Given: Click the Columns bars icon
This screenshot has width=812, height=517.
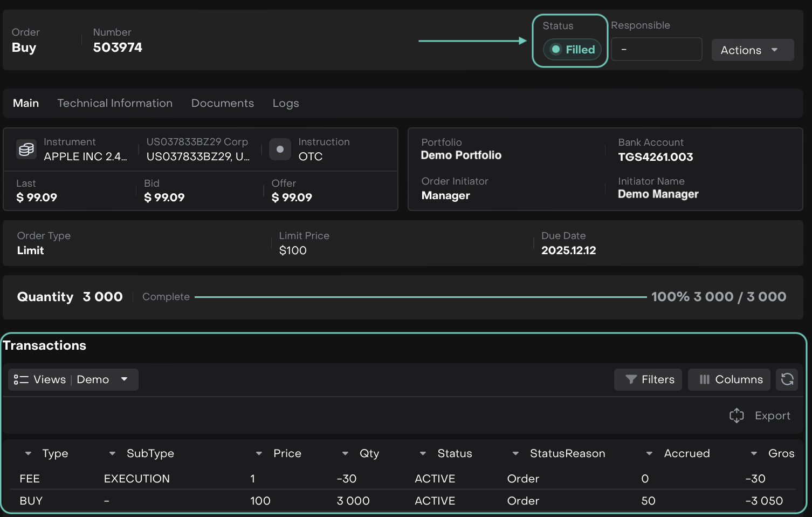Looking at the screenshot, I should click(704, 379).
